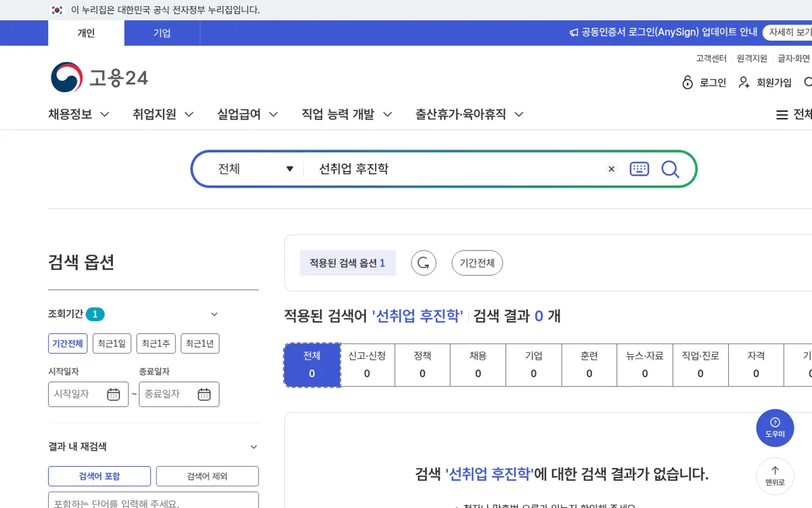Screen dimensions: 812x508
Task: Select the 자격 results tab
Action: tap(756, 365)
